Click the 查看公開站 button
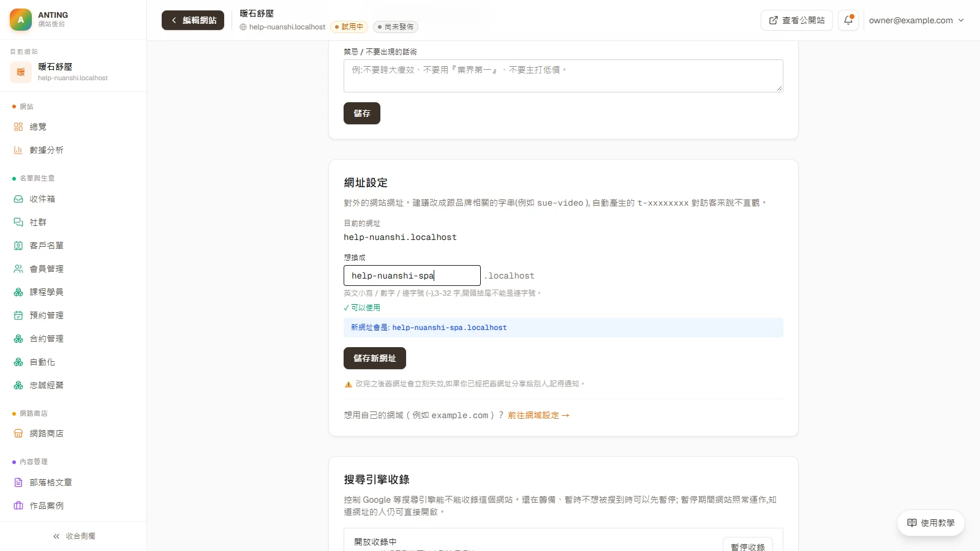The height and width of the screenshot is (551, 980). [796, 20]
